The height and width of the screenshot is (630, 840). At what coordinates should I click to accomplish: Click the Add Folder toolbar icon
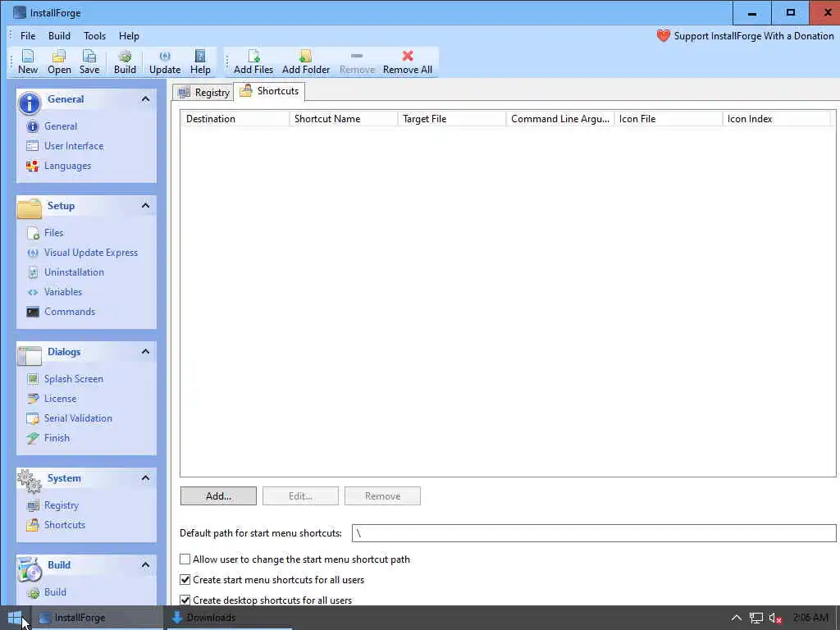coord(306,62)
